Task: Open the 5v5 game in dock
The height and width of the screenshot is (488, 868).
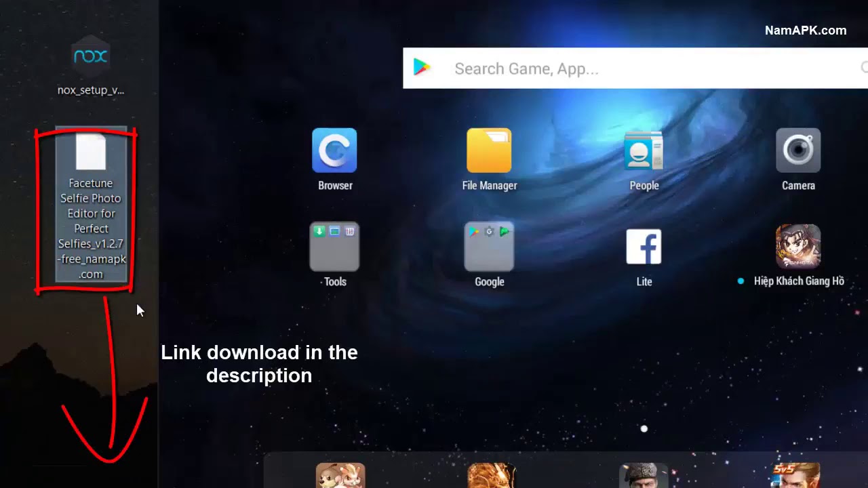Action: point(796,476)
